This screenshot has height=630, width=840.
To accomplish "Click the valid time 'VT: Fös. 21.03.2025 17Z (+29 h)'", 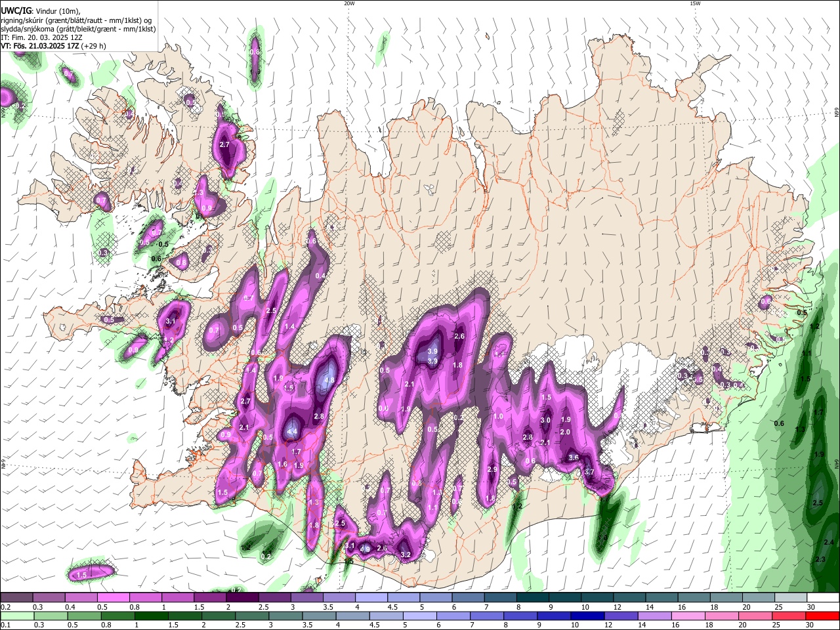I will pos(53,46).
